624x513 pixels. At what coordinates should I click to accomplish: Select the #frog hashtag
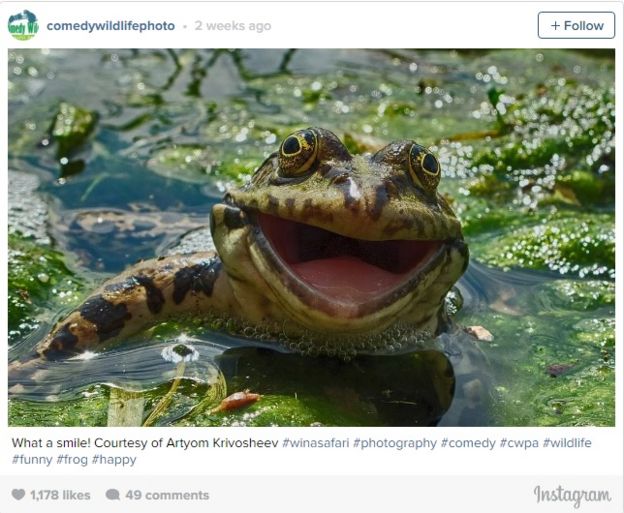tap(72, 460)
